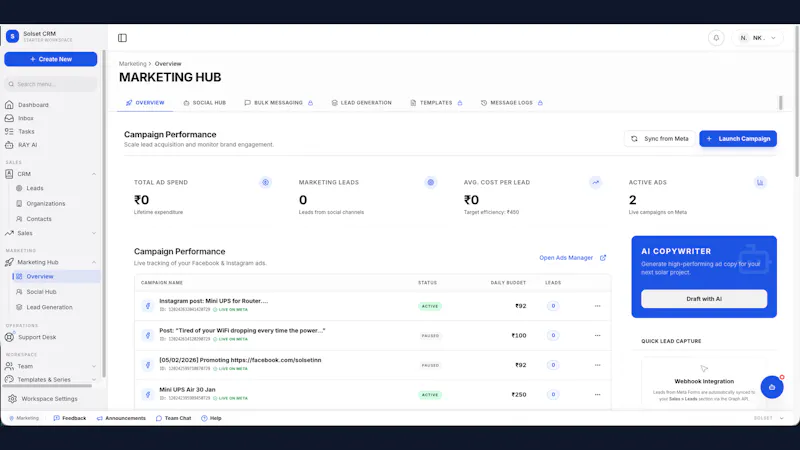
Task: Open the floating chat assistant button
Action: [x=772, y=387]
